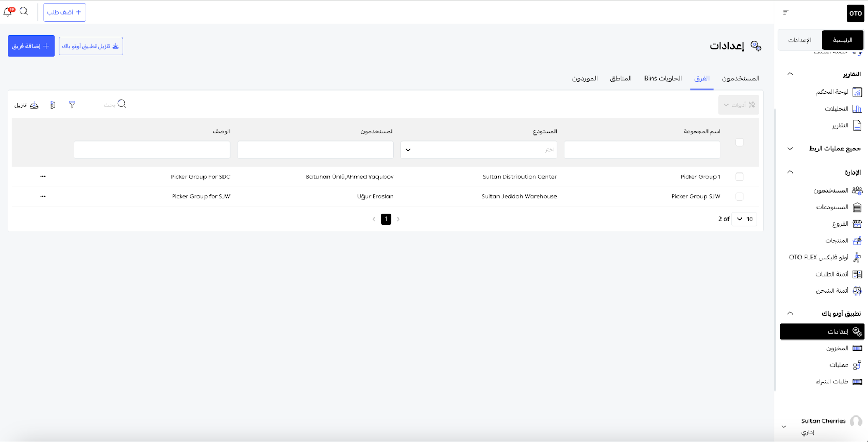Click the تنزيل download button in table toolbar

point(27,105)
